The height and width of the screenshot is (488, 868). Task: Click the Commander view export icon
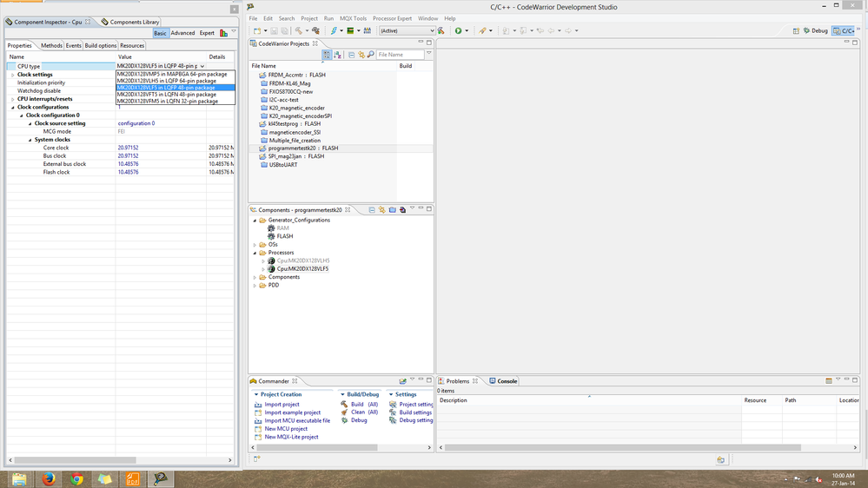[x=403, y=381]
